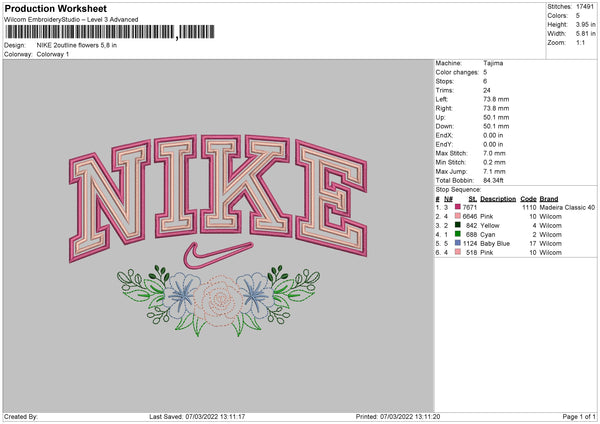The width and height of the screenshot is (600, 424).
Task: Select design name "NIKE 2outline flowers 5,8 in"
Action: (x=77, y=45)
